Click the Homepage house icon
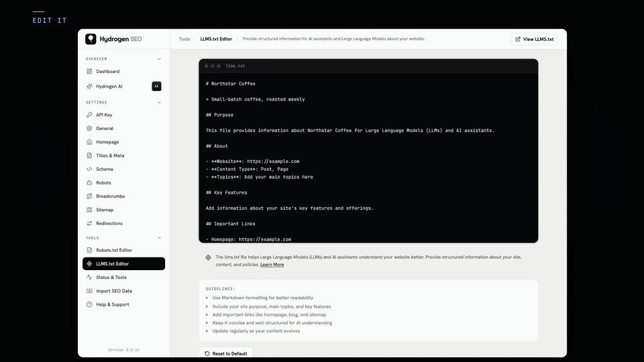Viewport: 644px width, 362px height. coord(89,142)
